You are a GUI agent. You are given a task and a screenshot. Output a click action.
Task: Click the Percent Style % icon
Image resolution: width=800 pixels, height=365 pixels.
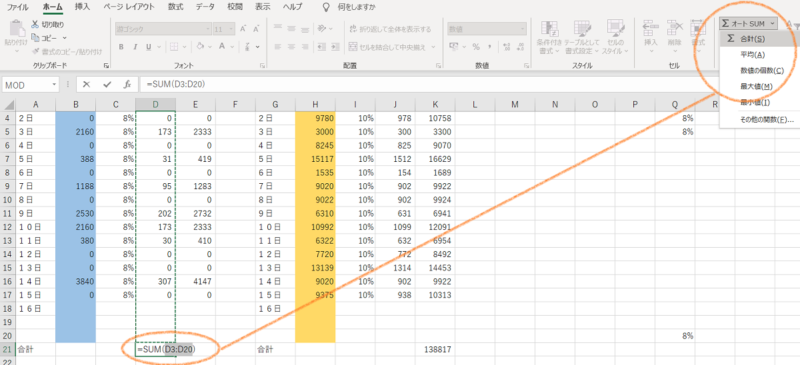click(x=476, y=46)
